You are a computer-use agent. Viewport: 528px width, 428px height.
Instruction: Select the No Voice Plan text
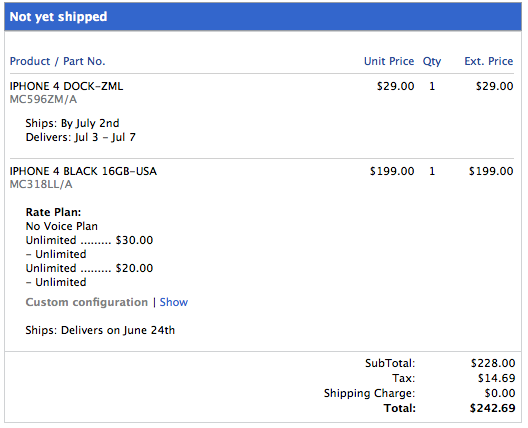pos(62,226)
